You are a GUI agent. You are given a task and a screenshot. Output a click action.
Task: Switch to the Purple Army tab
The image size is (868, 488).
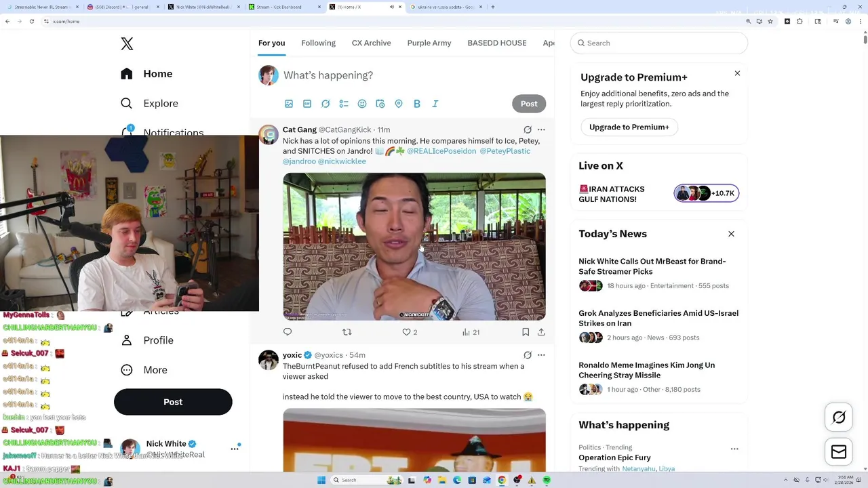pyautogui.click(x=429, y=43)
